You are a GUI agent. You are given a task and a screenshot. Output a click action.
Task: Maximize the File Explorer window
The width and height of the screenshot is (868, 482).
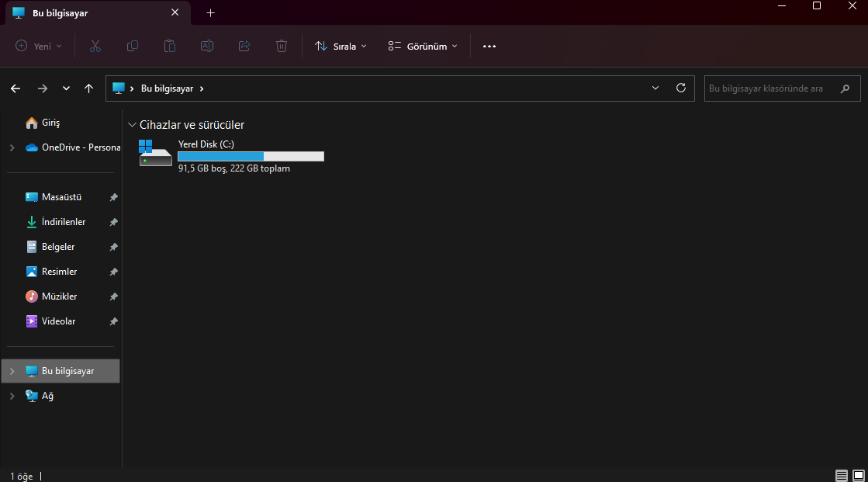(817, 6)
